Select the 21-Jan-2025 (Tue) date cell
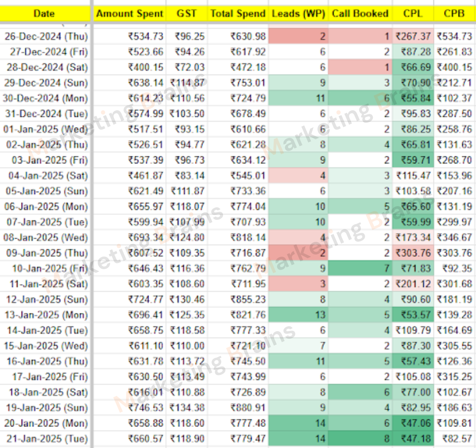476x448 pixels. point(47,439)
